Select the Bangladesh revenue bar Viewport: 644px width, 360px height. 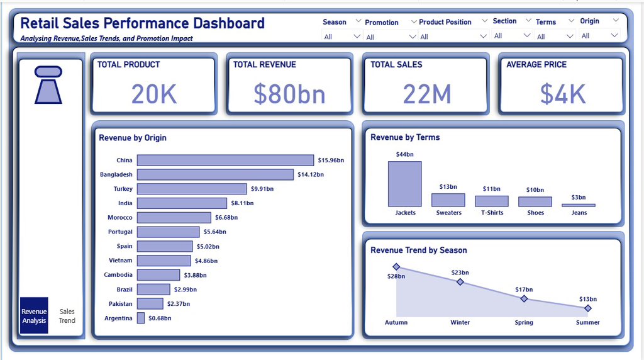(215, 175)
